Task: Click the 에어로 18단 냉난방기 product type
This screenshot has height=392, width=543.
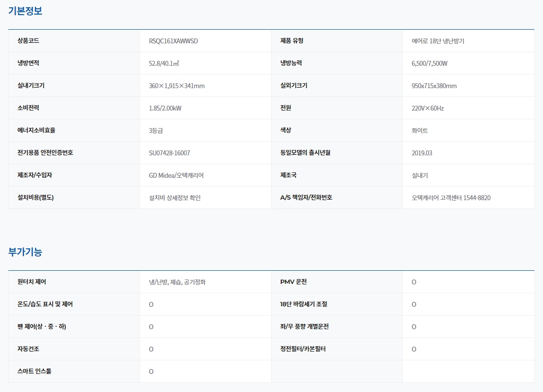Action: [x=438, y=41]
